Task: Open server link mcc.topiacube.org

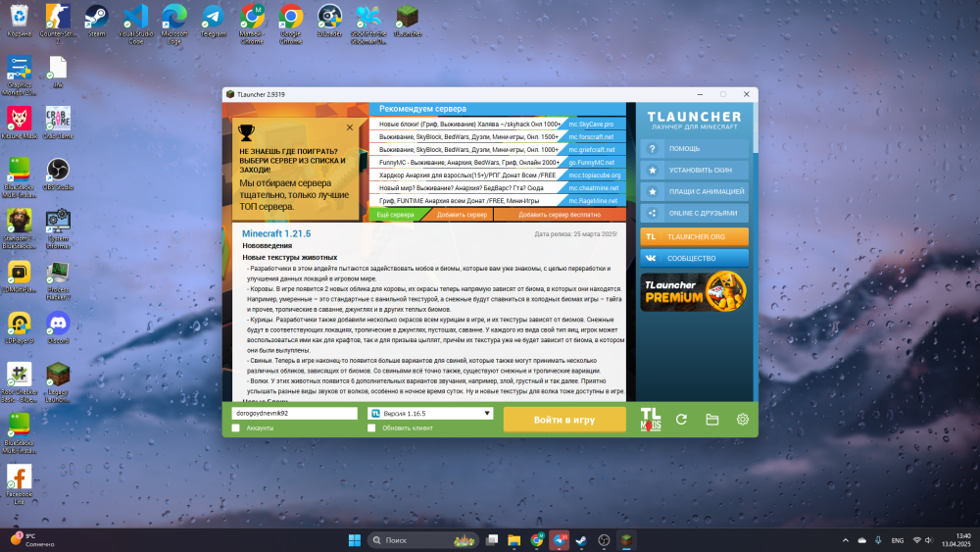Action: click(595, 176)
